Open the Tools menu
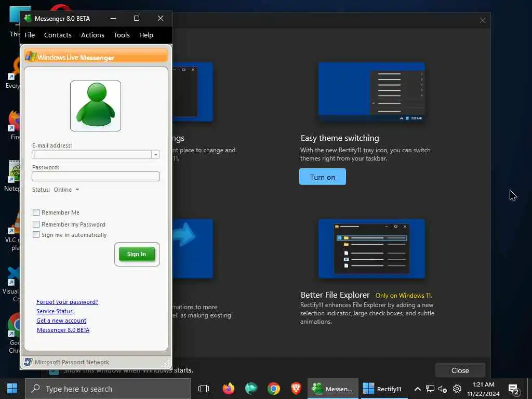This screenshot has height=399, width=532. [x=122, y=35]
